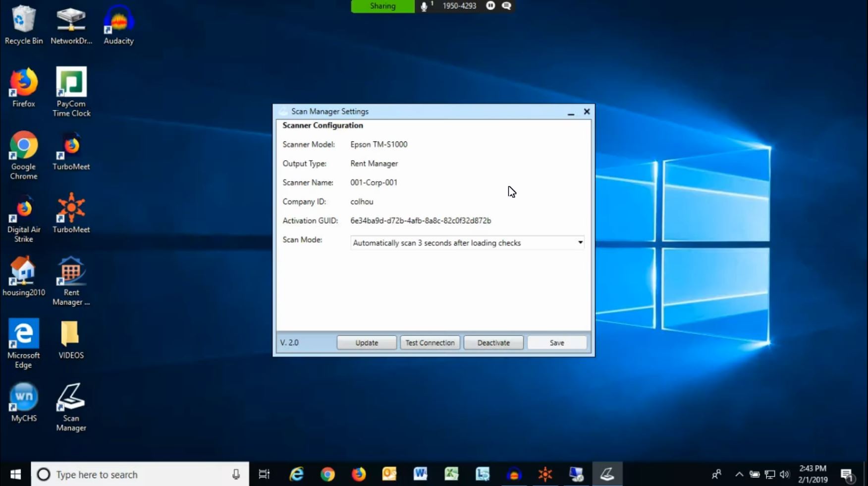Click the Rent Manager output type text
Viewport: 868px width, 486px height.
[x=374, y=164]
